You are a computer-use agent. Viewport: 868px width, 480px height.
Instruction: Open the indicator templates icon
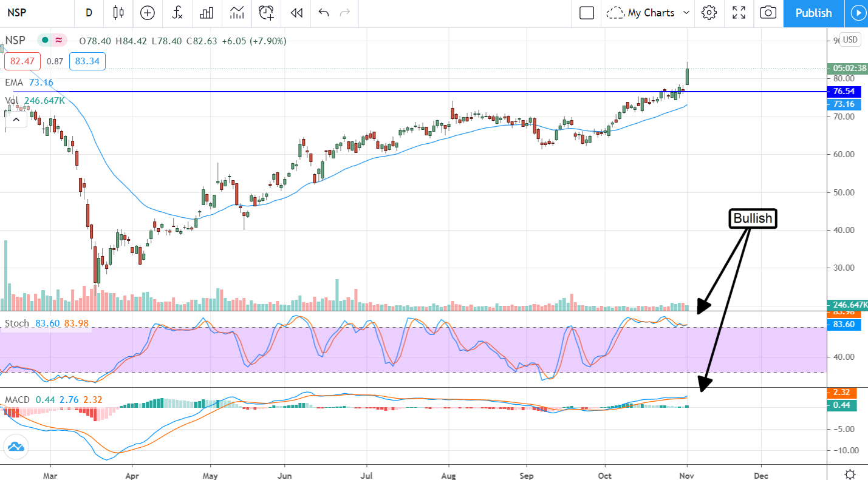[237, 13]
